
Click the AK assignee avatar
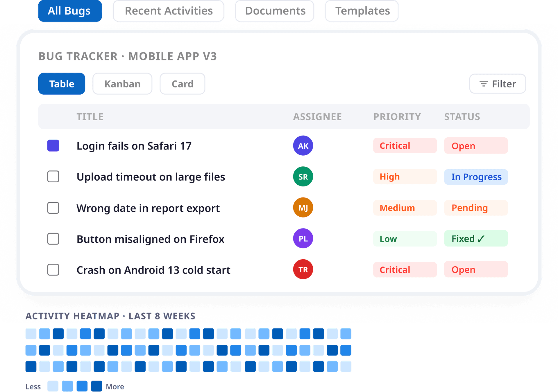pyautogui.click(x=303, y=145)
